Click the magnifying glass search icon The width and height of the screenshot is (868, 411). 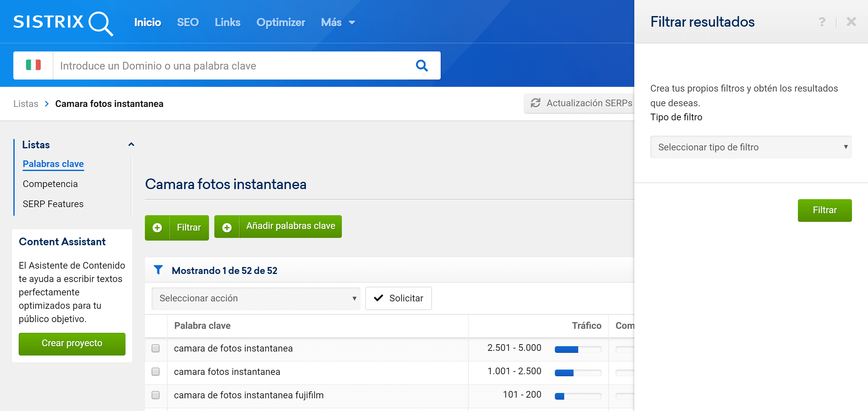click(x=422, y=65)
